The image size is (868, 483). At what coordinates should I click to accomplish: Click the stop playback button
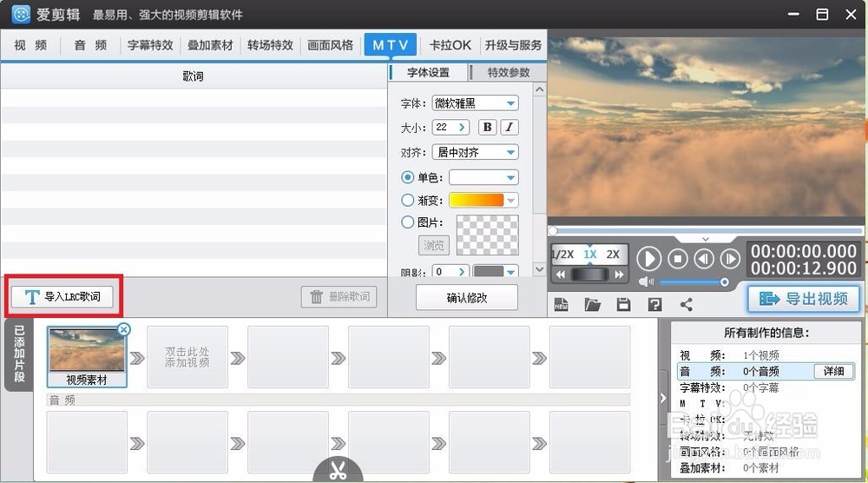click(x=678, y=259)
